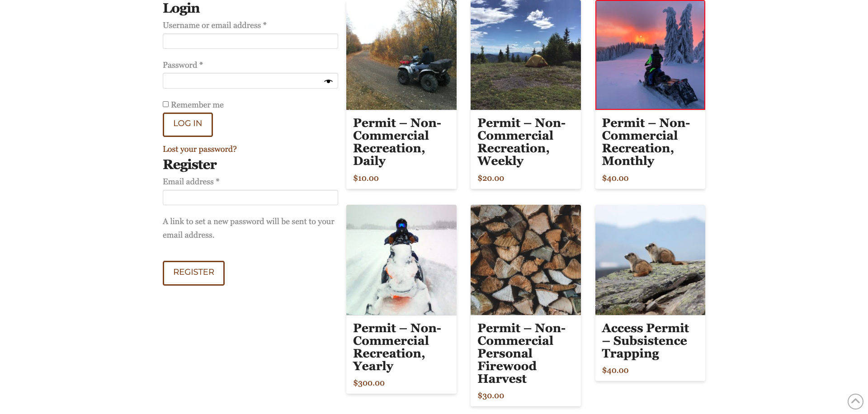Click the Register email address field
Image resolution: width=868 pixels, height=414 pixels.
click(250, 198)
